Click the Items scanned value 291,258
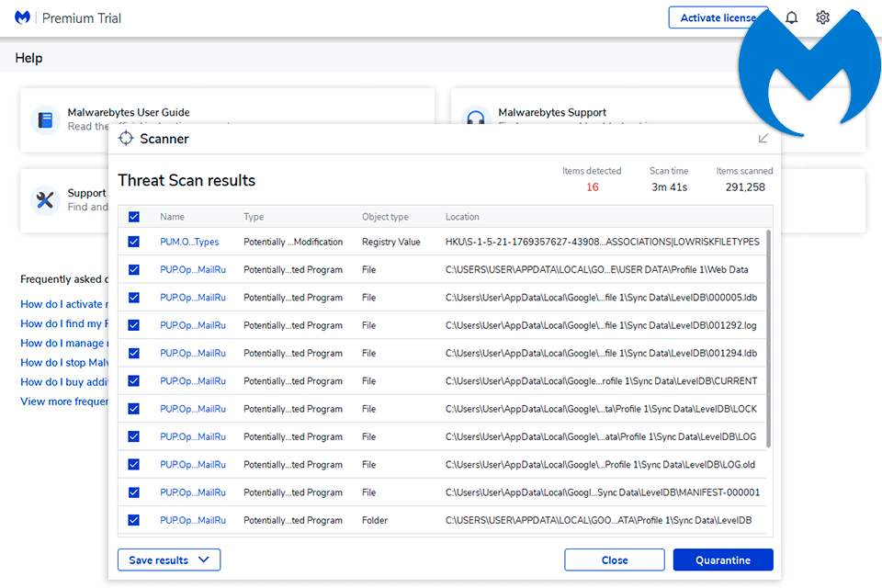882x588 pixels. [745, 187]
